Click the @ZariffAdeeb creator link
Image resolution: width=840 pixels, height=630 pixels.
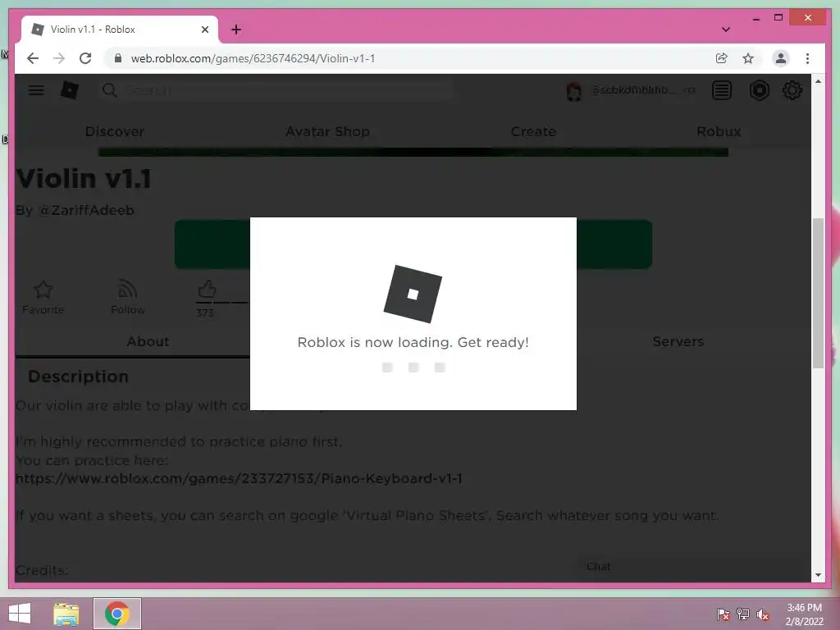tap(85, 211)
